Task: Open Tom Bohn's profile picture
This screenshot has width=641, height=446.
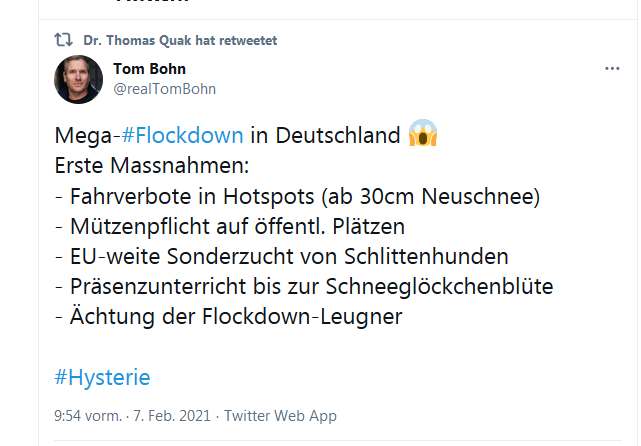Action: (x=78, y=79)
